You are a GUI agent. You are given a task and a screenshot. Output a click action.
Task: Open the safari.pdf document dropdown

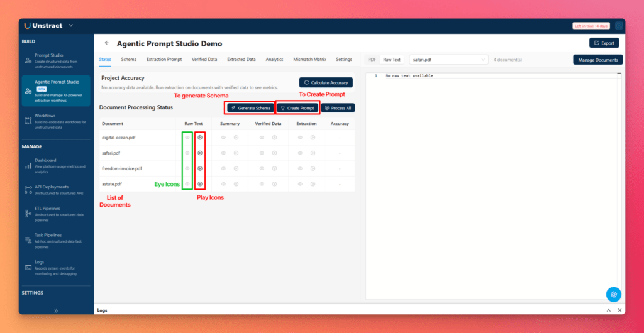tap(448, 60)
